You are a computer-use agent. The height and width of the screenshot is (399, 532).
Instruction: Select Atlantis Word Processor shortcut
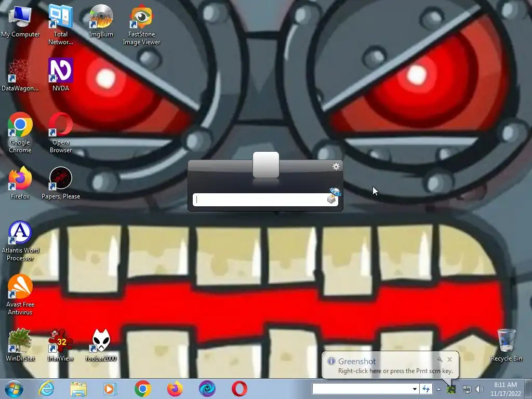coord(20,242)
